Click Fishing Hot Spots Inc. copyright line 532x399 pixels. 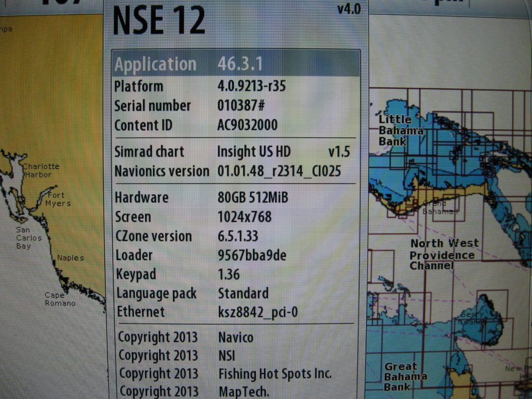coord(226,373)
